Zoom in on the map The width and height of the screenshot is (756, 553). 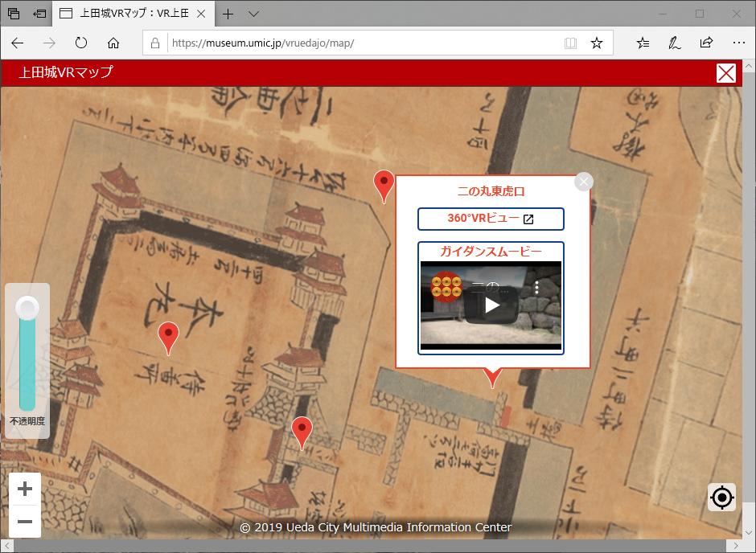[25, 489]
